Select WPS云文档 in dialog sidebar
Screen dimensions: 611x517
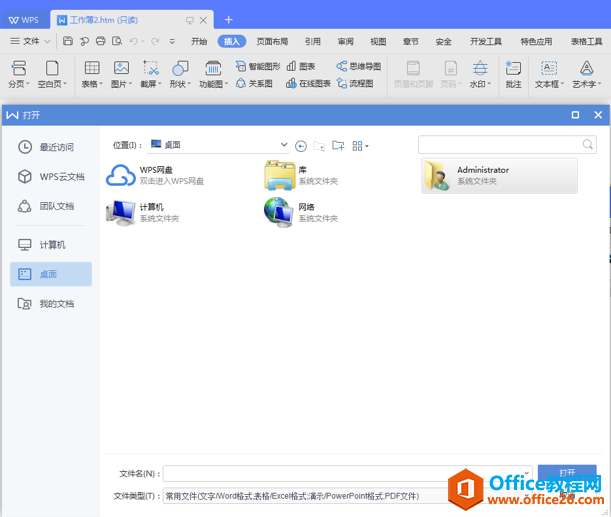click(51, 176)
